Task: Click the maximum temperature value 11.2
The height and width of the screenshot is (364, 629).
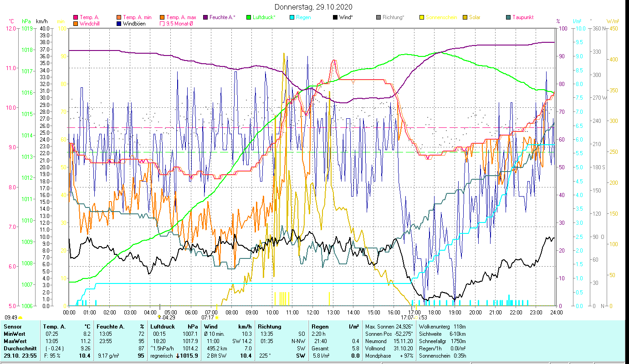Action: (86, 341)
